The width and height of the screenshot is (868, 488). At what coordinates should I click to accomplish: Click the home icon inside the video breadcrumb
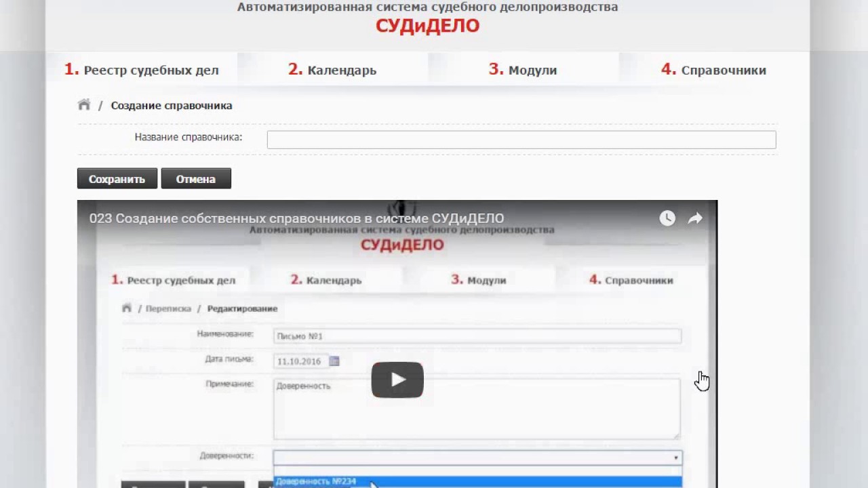click(126, 308)
